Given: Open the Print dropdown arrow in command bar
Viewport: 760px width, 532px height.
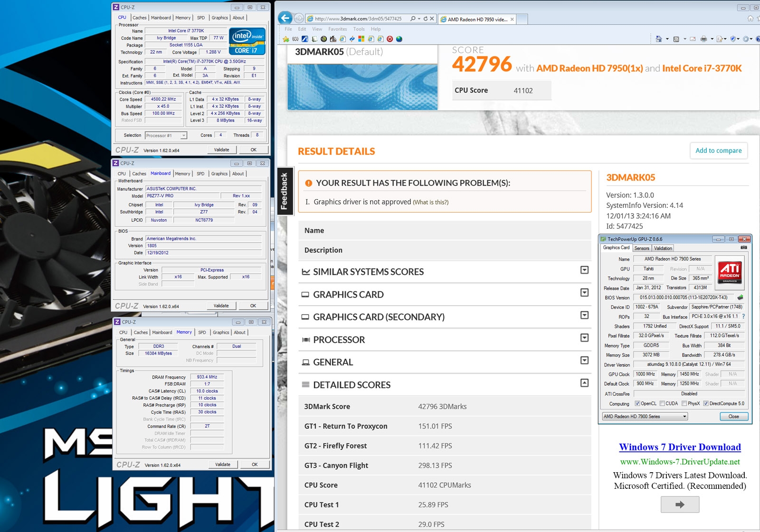Looking at the screenshot, I should tap(712, 39).
